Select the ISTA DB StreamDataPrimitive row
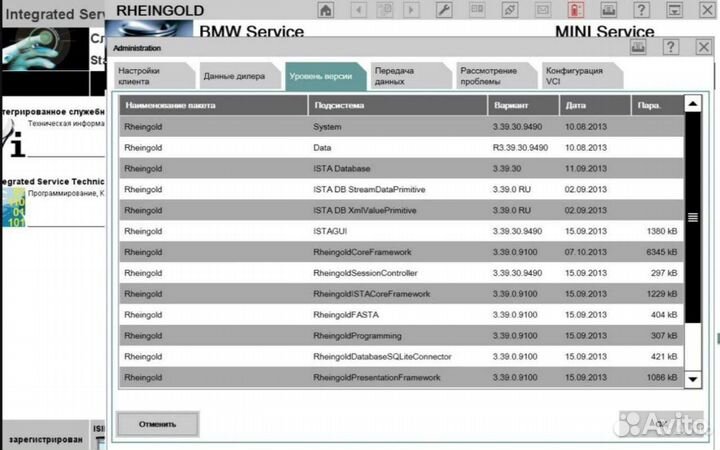Screen dimensions: 720x450 coord(401,189)
